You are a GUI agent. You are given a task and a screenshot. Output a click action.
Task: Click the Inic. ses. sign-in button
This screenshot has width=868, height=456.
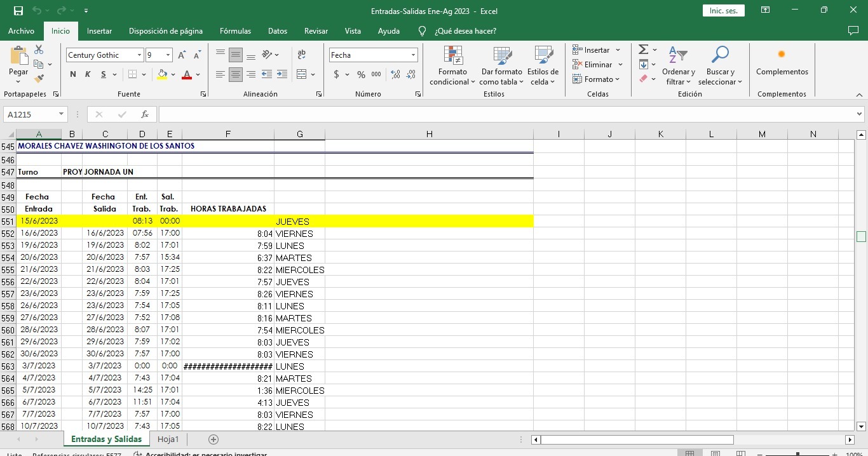tap(723, 11)
